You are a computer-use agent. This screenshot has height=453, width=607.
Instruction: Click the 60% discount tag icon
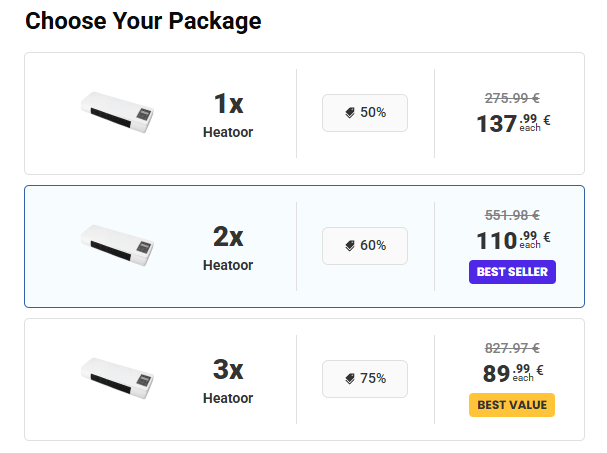coord(350,246)
